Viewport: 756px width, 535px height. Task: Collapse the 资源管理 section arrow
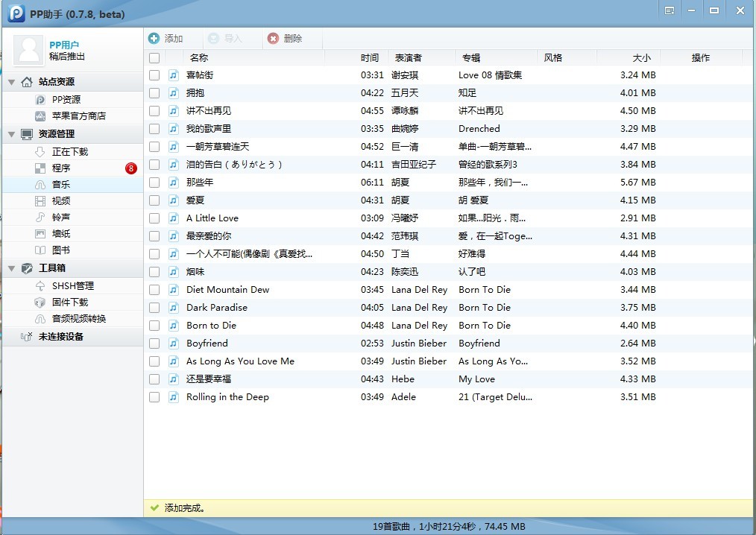tap(12, 134)
